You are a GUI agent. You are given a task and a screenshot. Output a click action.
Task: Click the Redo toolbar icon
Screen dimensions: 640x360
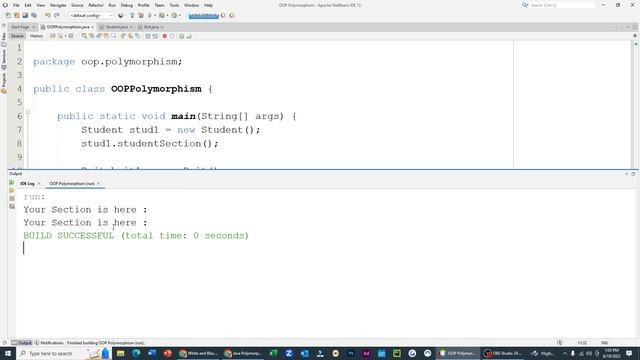57,16
